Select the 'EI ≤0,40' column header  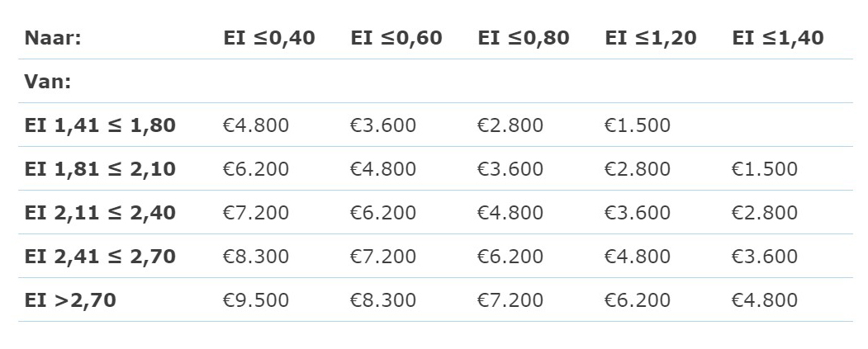click(269, 38)
